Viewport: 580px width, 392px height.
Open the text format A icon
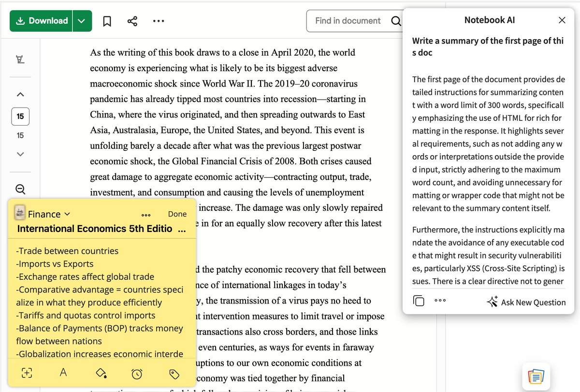[x=63, y=373]
